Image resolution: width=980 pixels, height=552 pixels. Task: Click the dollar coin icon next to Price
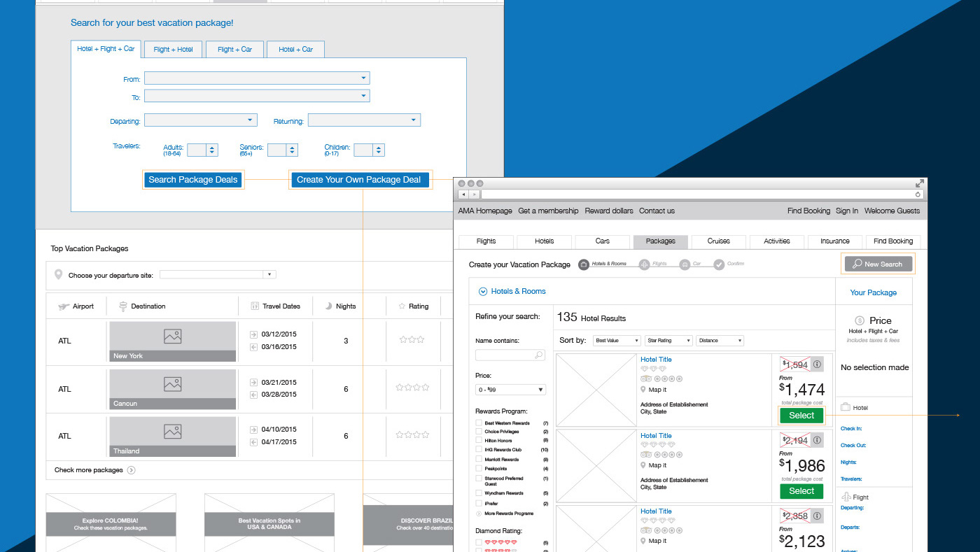[860, 320]
